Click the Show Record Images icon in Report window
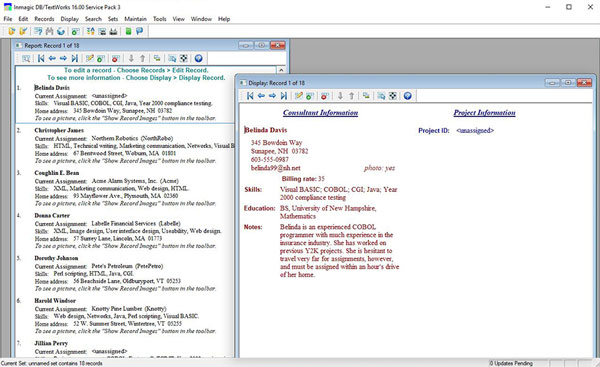The image size is (600, 367). [184, 58]
